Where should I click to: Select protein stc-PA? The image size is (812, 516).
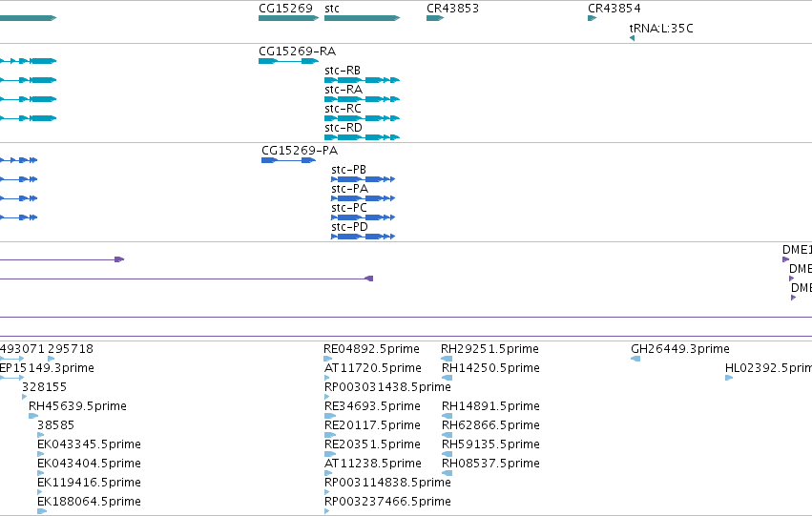[x=363, y=198]
